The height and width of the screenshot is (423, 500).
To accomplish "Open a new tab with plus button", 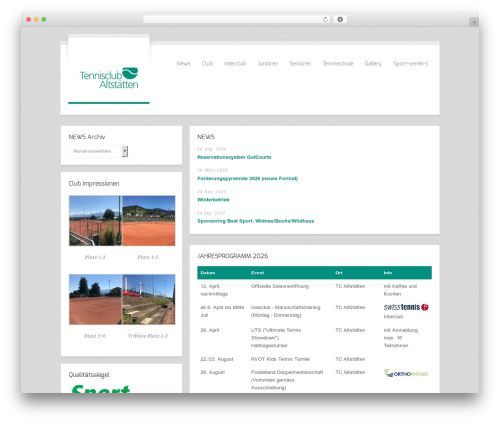I will pyautogui.click(x=474, y=22).
